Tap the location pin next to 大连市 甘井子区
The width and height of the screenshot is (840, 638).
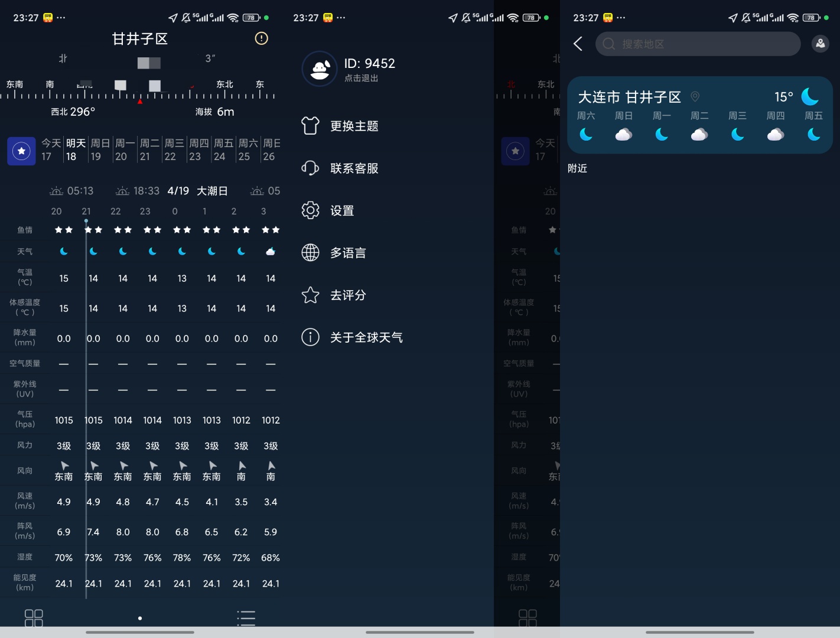click(695, 97)
